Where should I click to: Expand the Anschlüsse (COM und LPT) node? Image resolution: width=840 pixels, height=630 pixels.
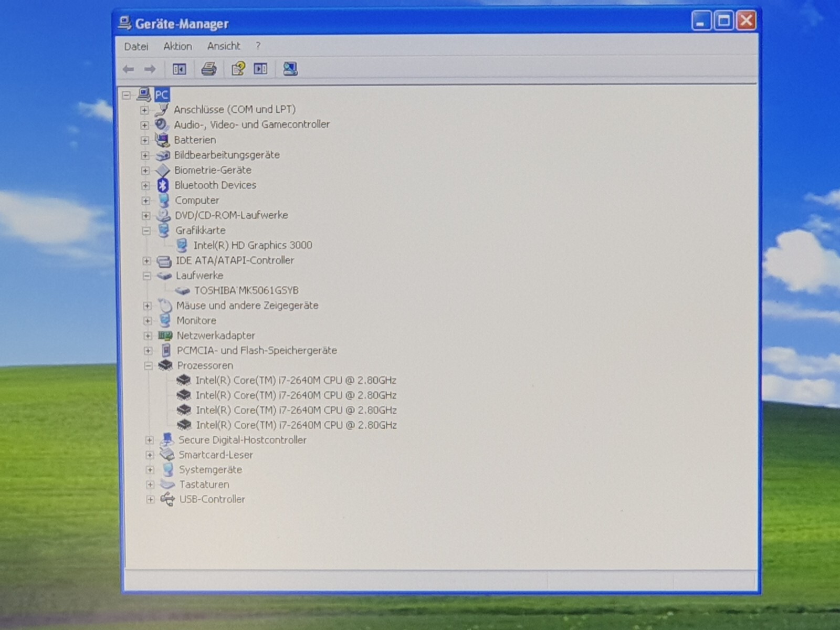click(144, 110)
